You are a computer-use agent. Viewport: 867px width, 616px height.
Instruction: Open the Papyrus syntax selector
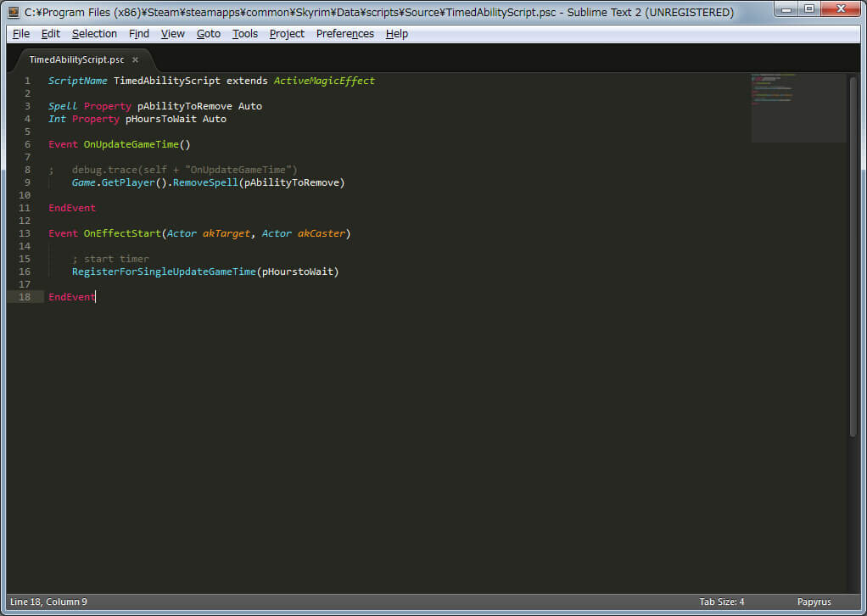tap(814, 602)
